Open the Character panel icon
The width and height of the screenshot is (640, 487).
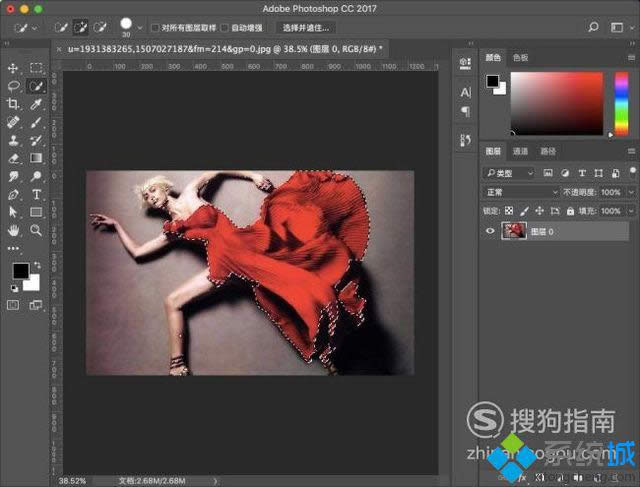click(465, 93)
